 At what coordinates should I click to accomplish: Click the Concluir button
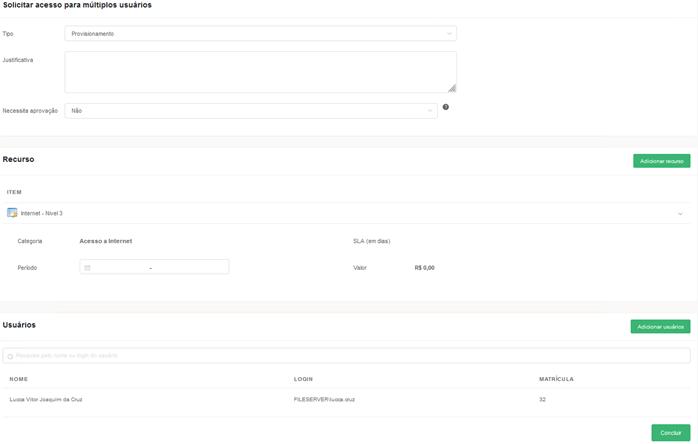click(670, 433)
